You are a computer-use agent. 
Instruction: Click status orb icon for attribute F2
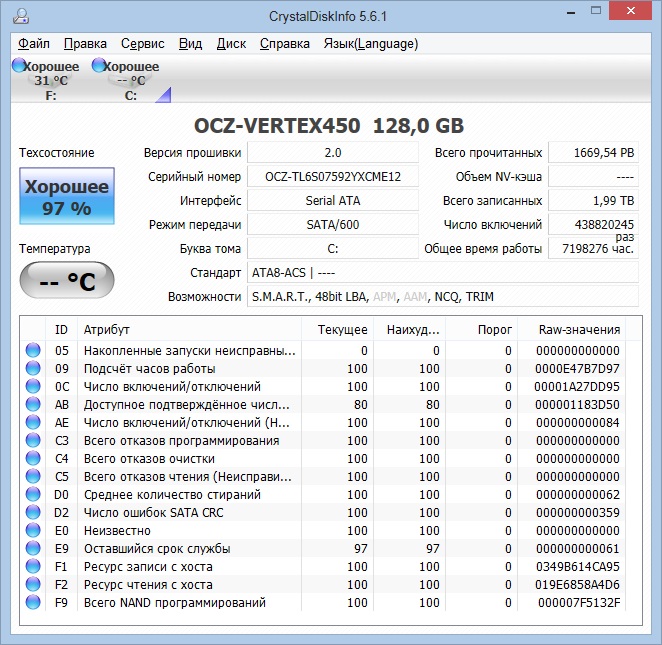pyautogui.click(x=33, y=585)
